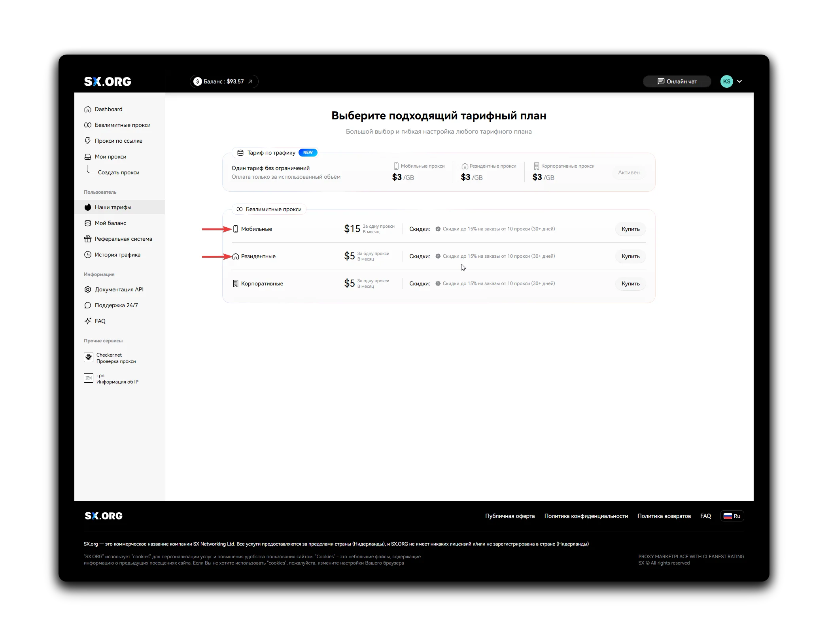Viewport: 828px width, 644px height.
Task: Click discount badge icon in Резидентные row
Action: point(438,256)
